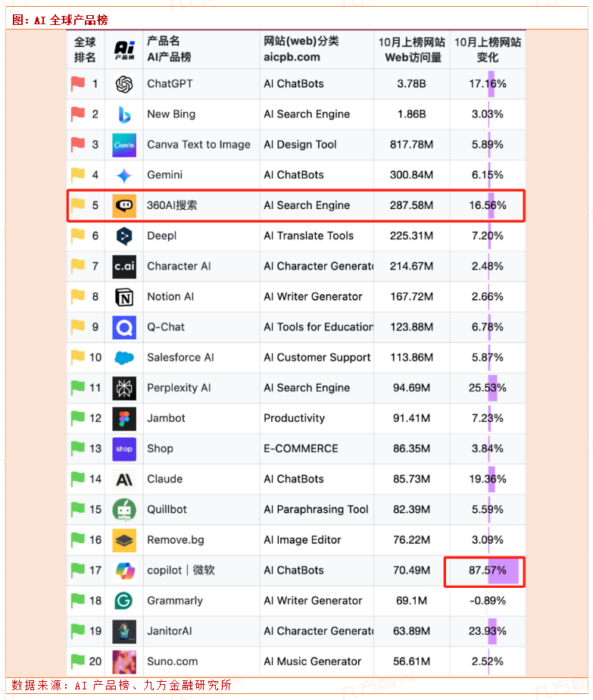
Task: Click the ChatGPT logo icon
Action: point(124,84)
